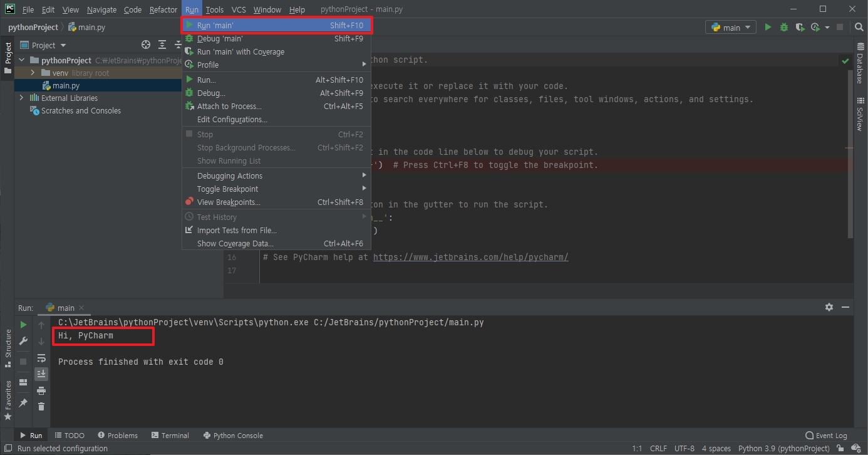
Task: Switch to the TODO tool window tab
Action: (x=70, y=435)
